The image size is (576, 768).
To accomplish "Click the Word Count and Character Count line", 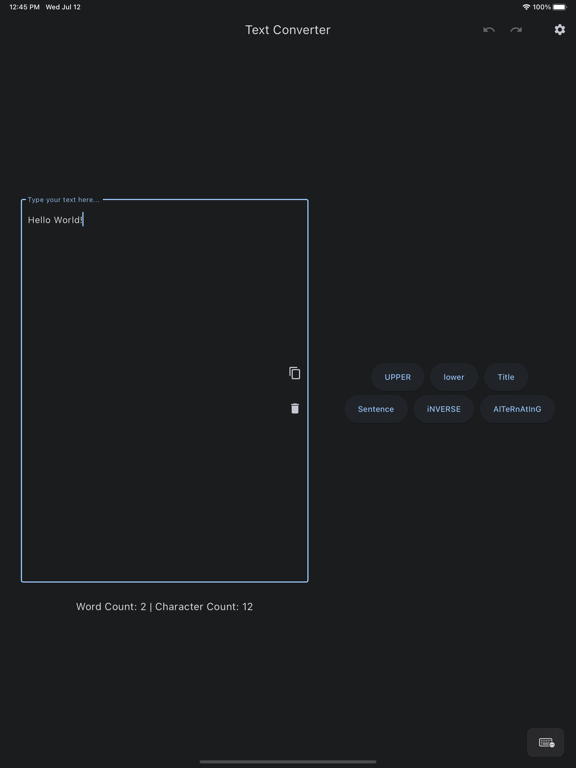I will (165, 606).
